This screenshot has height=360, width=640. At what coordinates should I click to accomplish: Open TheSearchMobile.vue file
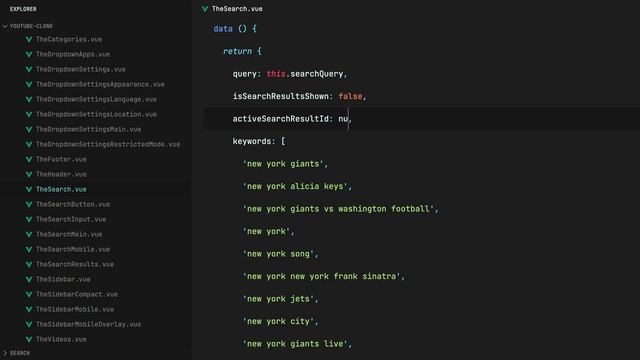click(x=73, y=249)
